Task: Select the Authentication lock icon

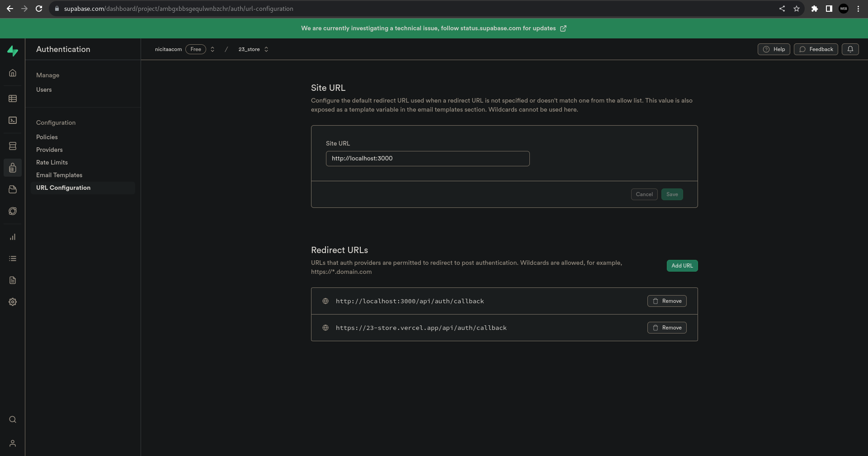Action: click(x=13, y=168)
